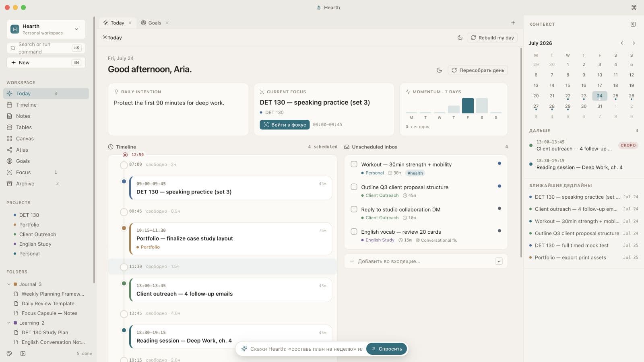The width and height of the screenshot is (644, 362).
Task: Mark English vocab review task done
Action: [x=354, y=231]
